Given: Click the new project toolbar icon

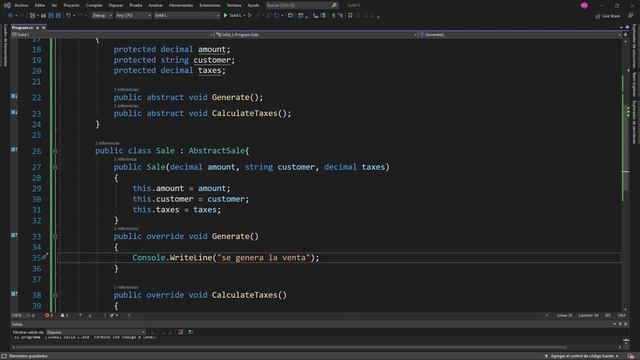Looking at the screenshot, I should point(33,16).
